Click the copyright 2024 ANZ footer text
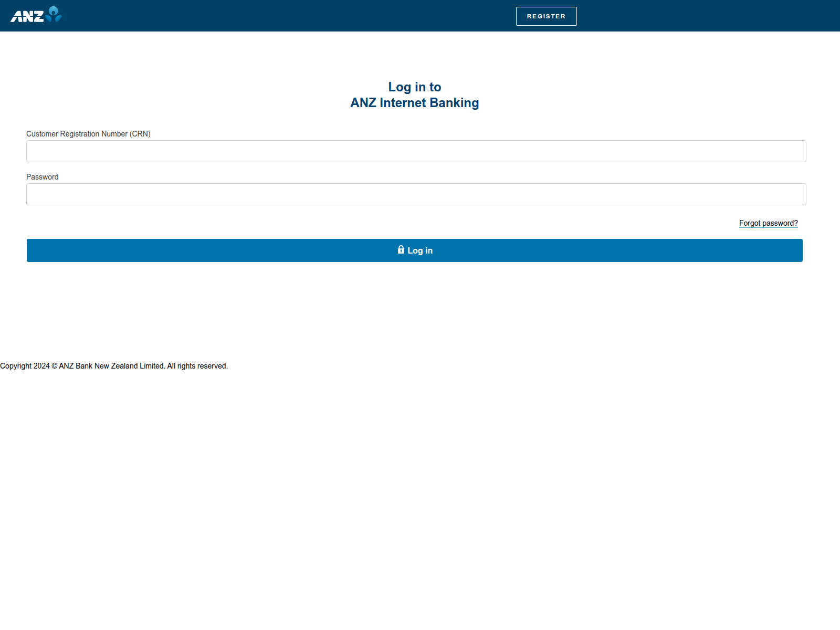Screen dimensions: 840x630 pyautogui.click(x=114, y=366)
